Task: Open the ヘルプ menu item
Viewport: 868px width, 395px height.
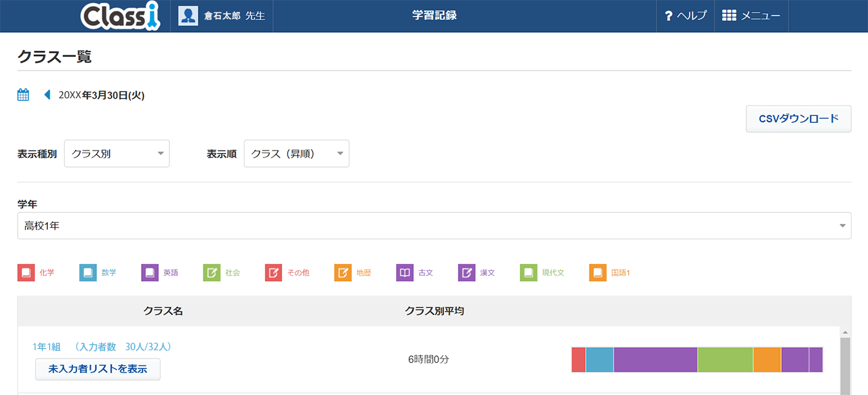Action: [685, 16]
